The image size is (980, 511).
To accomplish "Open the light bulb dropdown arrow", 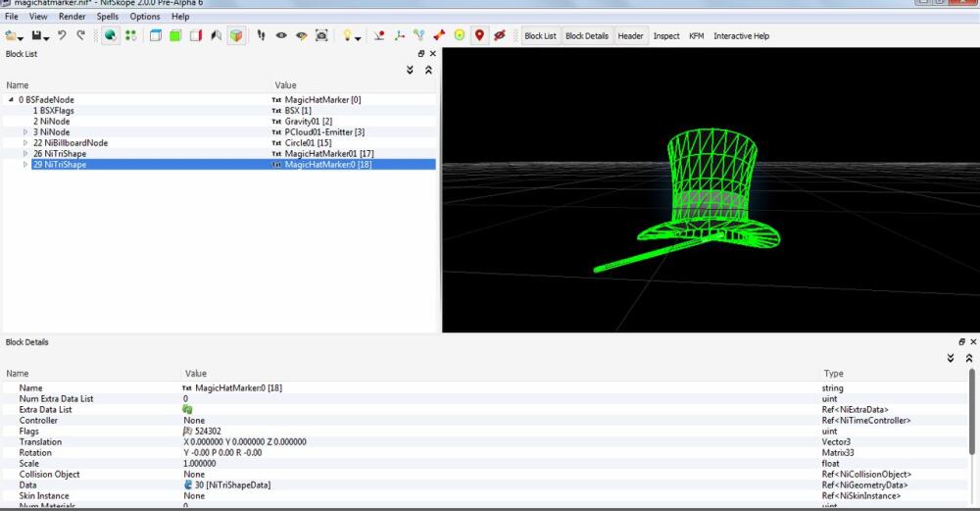I will click(x=358, y=38).
